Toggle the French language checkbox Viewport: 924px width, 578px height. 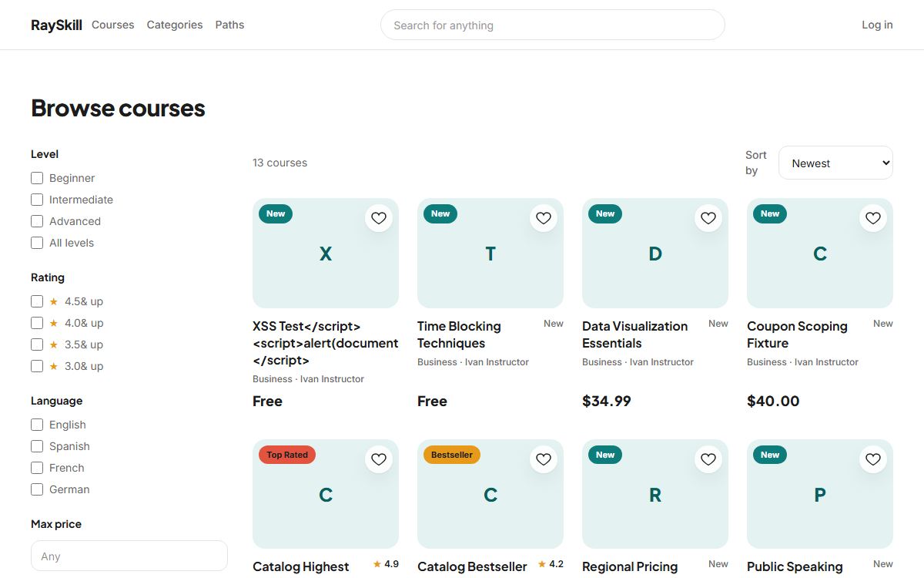pyautogui.click(x=37, y=468)
